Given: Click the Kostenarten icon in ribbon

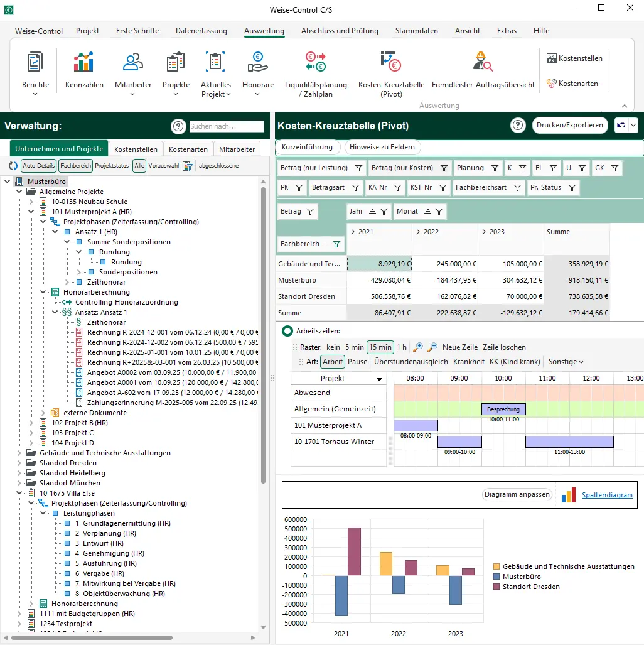Looking at the screenshot, I should 552,84.
